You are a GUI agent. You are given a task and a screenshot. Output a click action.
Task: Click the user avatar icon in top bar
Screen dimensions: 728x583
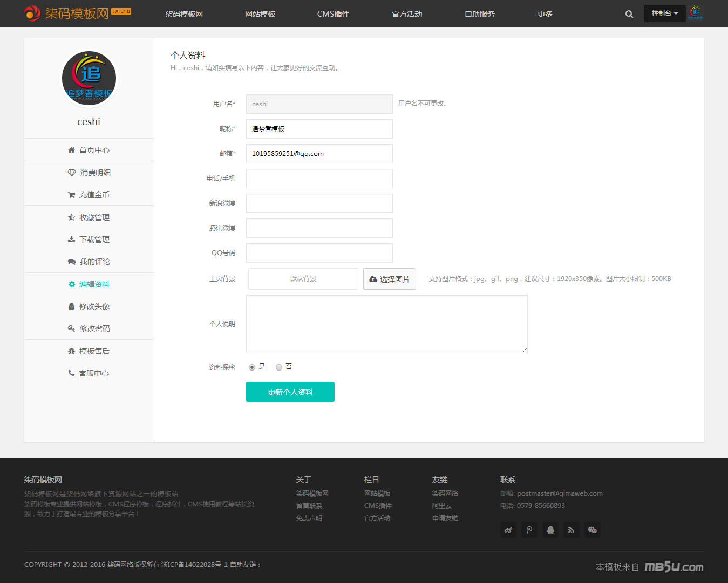click(696, 13)
